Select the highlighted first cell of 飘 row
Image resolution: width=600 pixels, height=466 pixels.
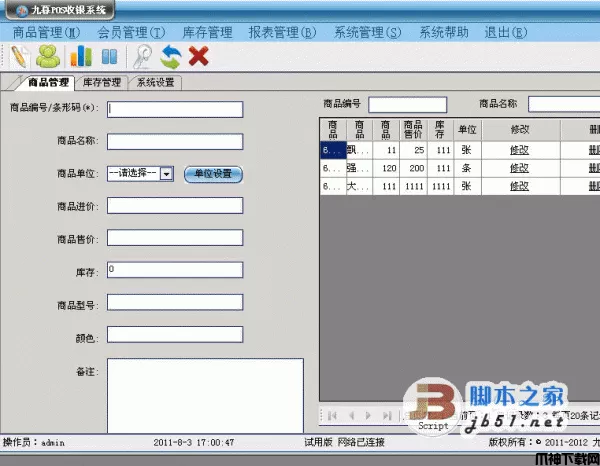click(x=333, y=150)
